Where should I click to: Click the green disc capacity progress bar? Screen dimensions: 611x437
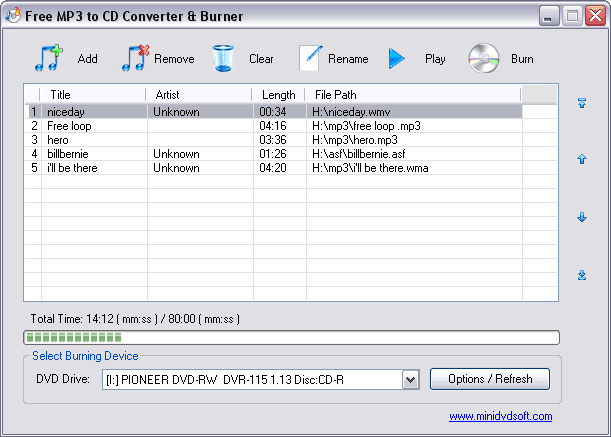291,338
